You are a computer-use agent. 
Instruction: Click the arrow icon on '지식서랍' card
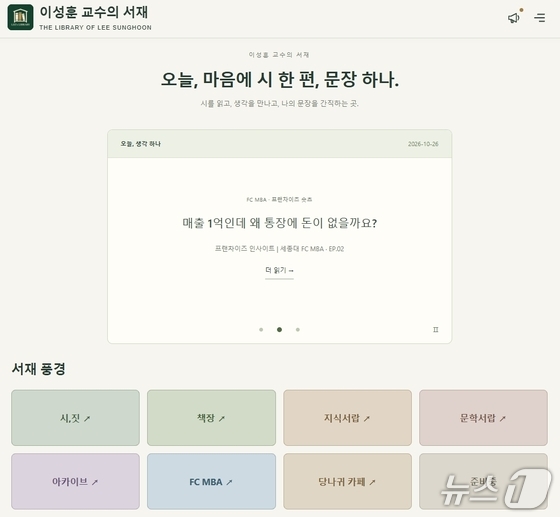pos(366,418)
